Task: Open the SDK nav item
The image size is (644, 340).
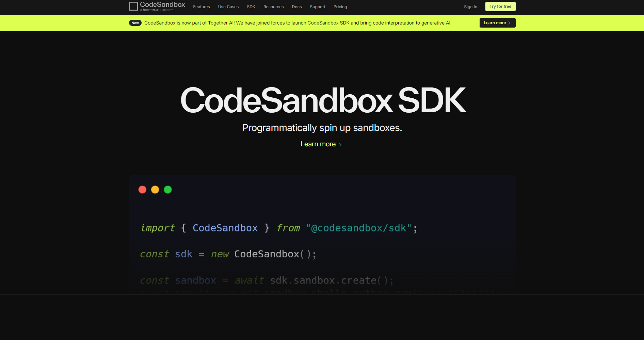Action: 251,7
